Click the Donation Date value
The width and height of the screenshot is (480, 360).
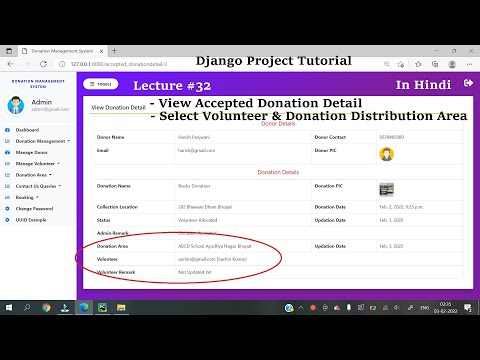[x=401, y=207]
